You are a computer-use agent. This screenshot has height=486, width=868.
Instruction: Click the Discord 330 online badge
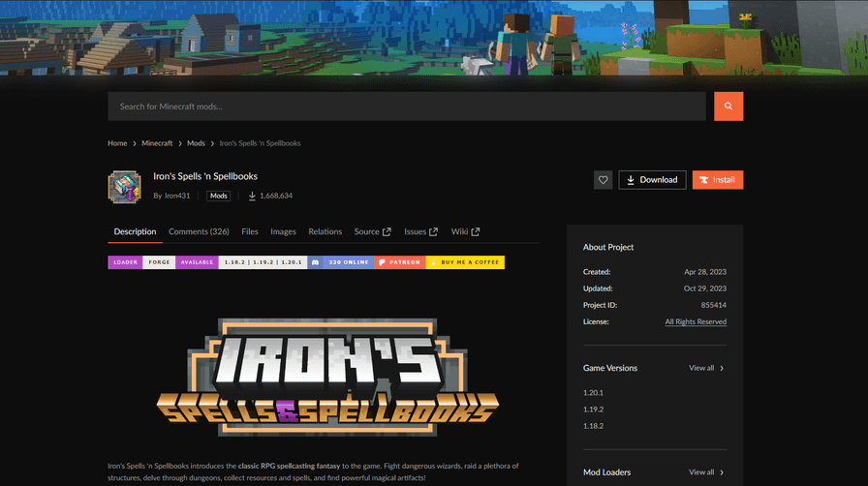pyautogui.click(x=341, y=262)
